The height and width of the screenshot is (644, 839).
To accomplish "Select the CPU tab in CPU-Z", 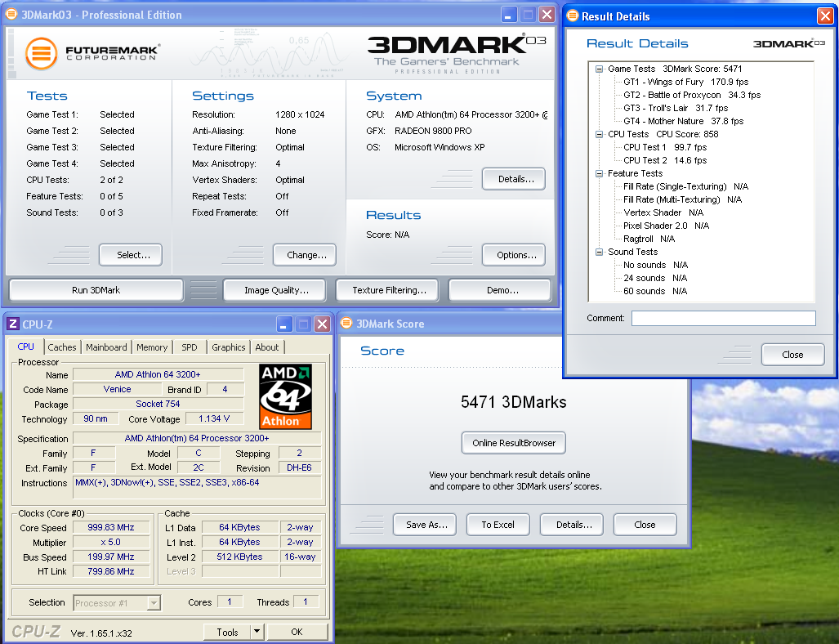I will 25,347.
